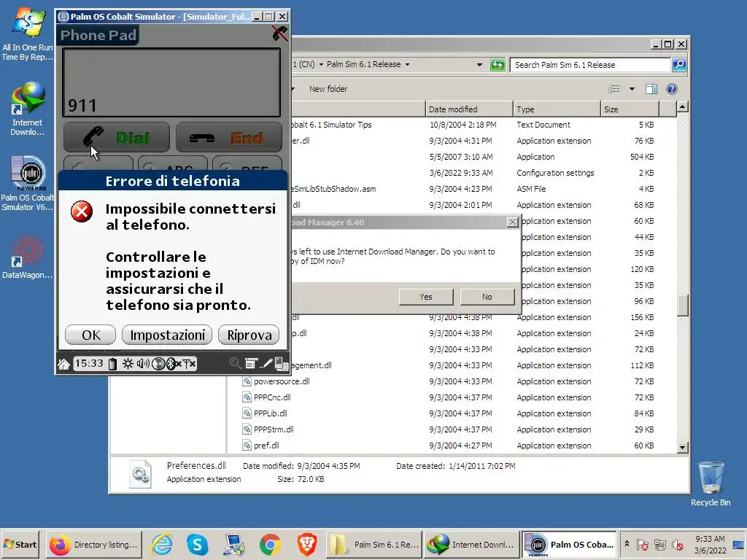Launch Brave browser from the taskbar
The height and width of the screenshot is (560, 747).
(x=306, y=544)
